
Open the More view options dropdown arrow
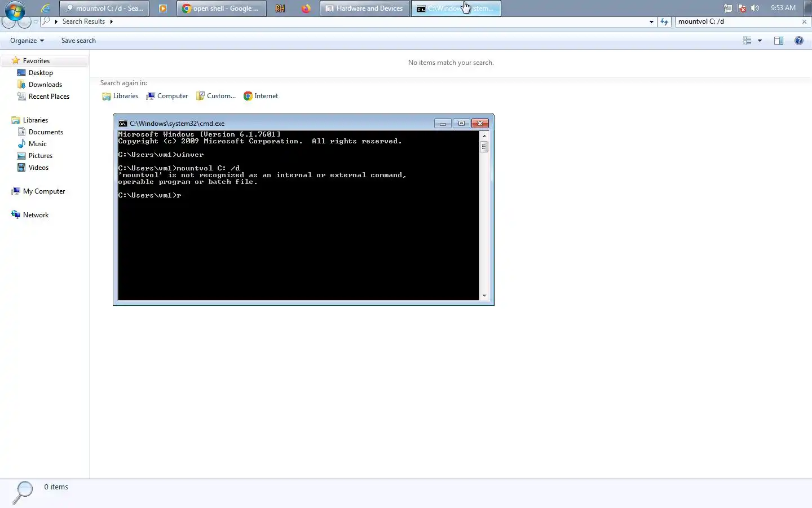click(760, 41)
